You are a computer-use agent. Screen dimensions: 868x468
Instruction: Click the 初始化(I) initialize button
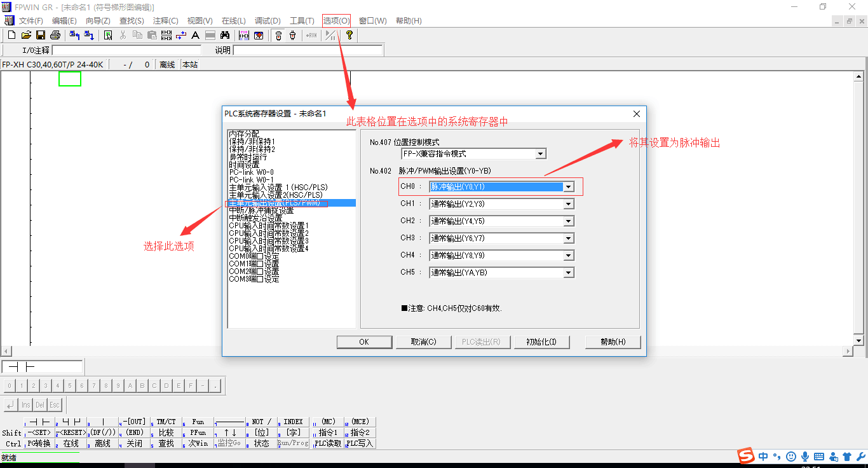[x=541, y=342]
